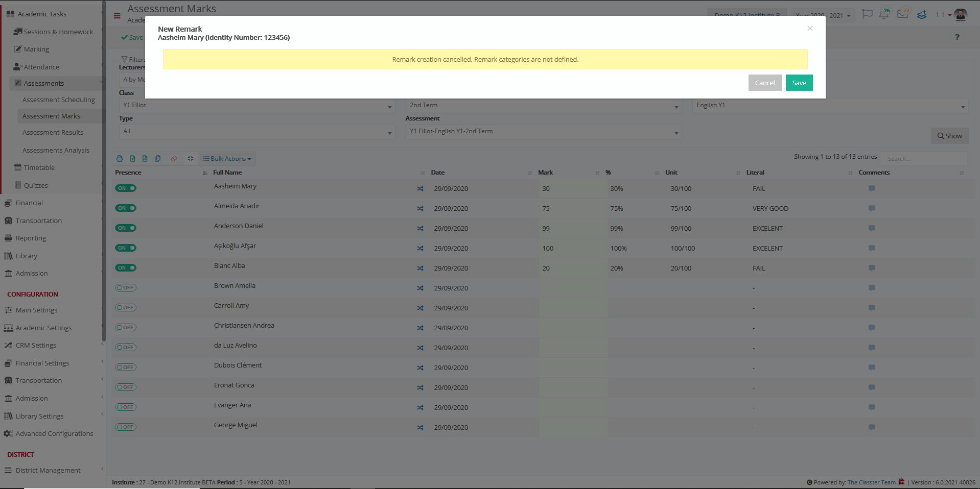
Task: Open the comment icon for Carroll Amy
Action: [872, 308]
